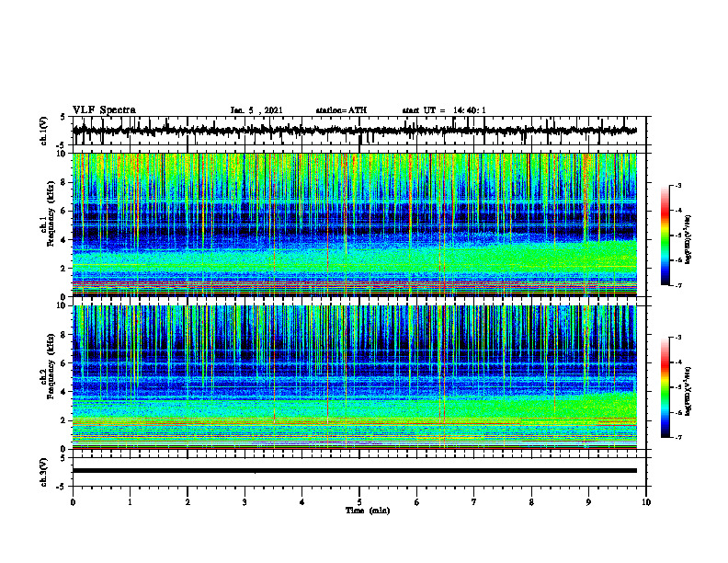
Task: Click the "5" minute tick label on the time axis
Action: coord(359,502)
